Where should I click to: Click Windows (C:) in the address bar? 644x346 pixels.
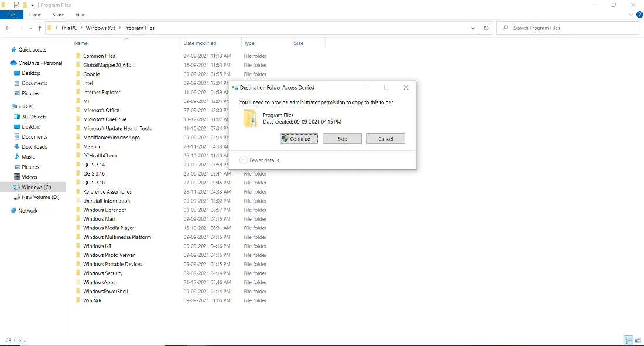(x=100, y=28)
